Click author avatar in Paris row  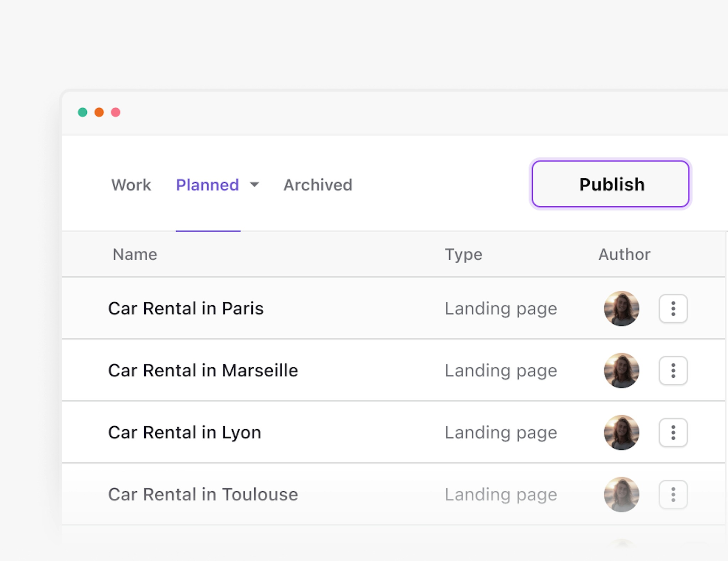click(621, 308)
